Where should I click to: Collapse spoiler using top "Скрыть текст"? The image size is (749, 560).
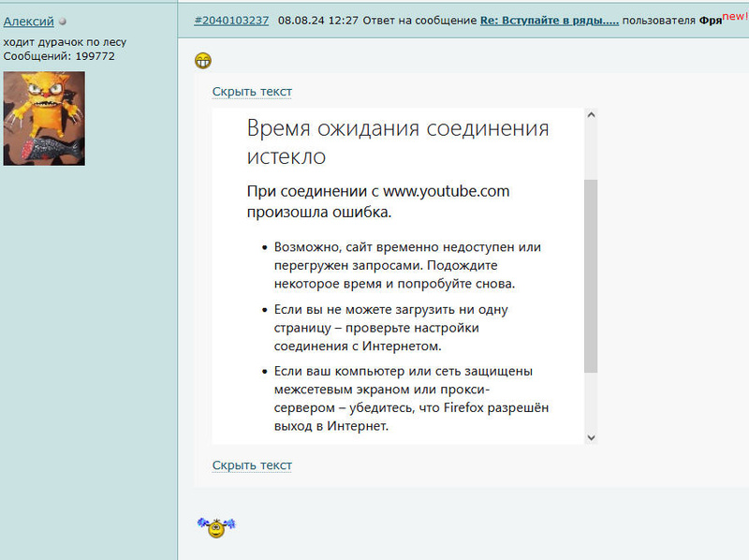tap(252, 92)
